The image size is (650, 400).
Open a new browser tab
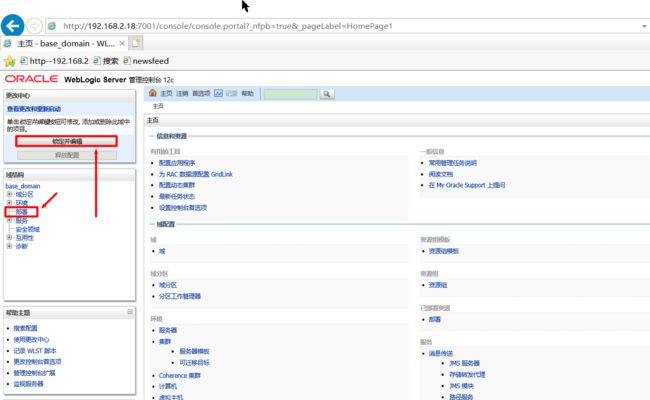136,43
